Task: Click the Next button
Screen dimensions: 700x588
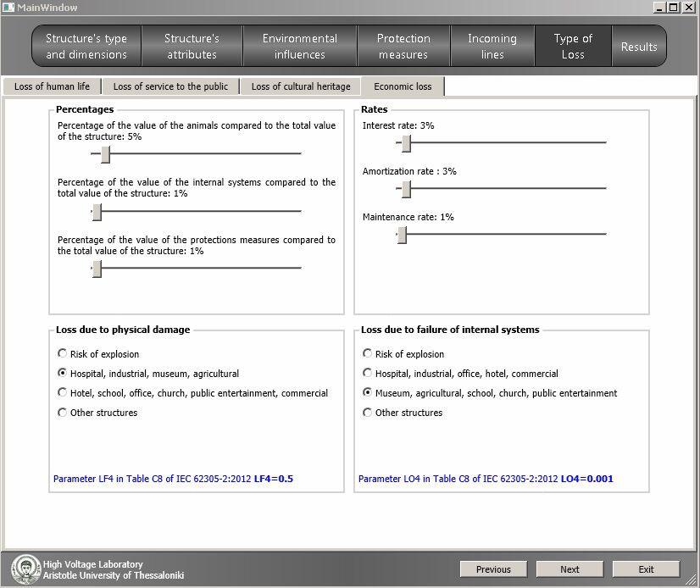Action: (569, 569)
